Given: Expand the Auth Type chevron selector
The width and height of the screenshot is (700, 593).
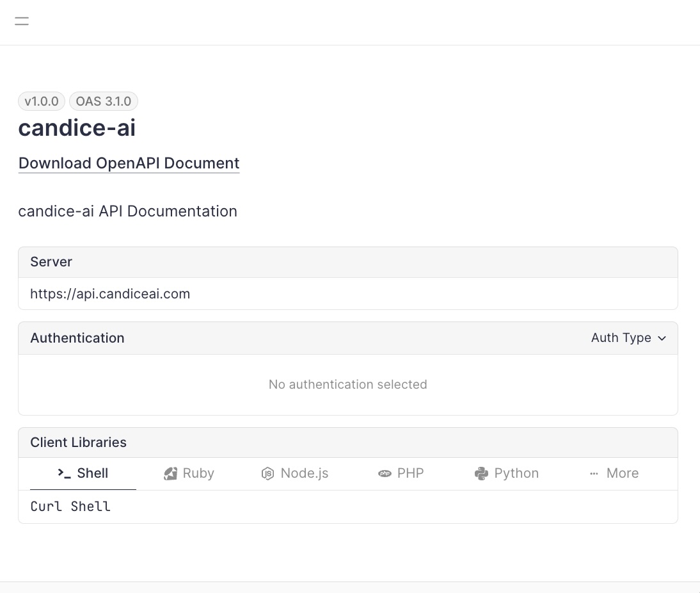Looking at the screenshot, I should coord(662,338).
